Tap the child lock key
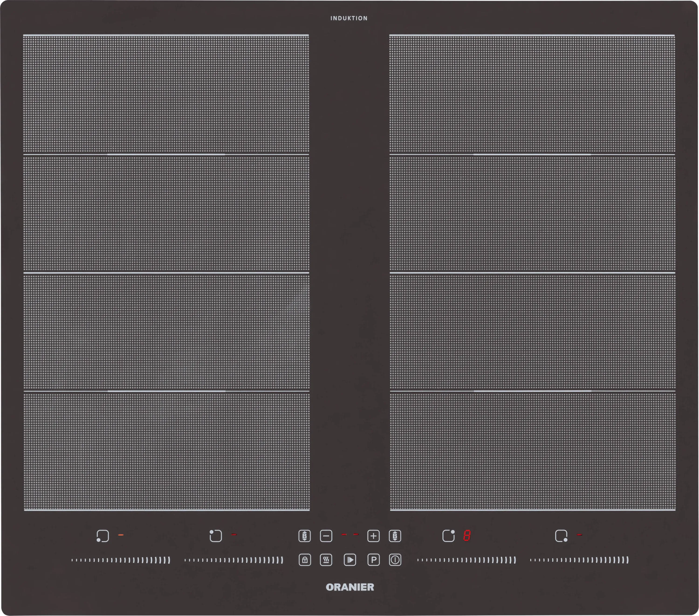This screenshot has width=699, height=616. 305,560
